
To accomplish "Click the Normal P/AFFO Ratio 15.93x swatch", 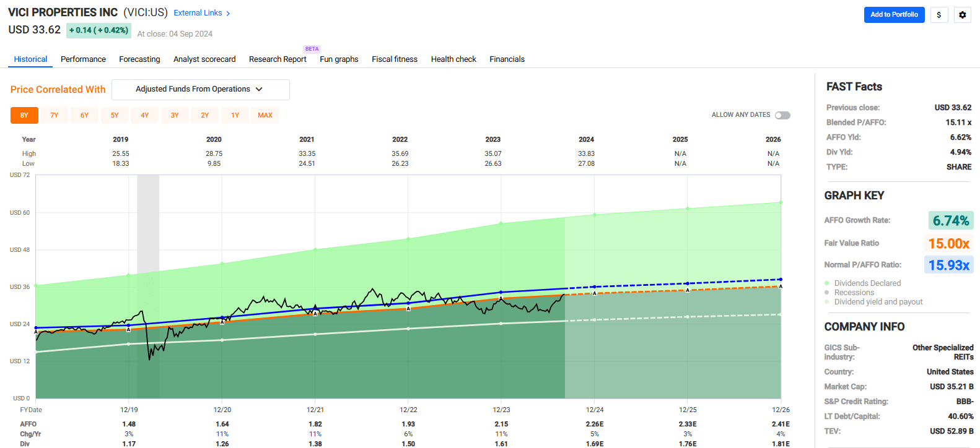I will click(x=948, y=265).
